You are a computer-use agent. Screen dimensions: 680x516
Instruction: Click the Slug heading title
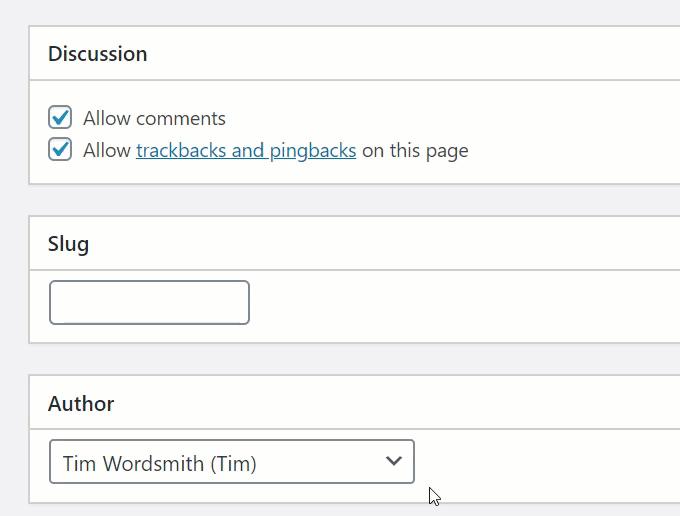click(x=69, y=244)
